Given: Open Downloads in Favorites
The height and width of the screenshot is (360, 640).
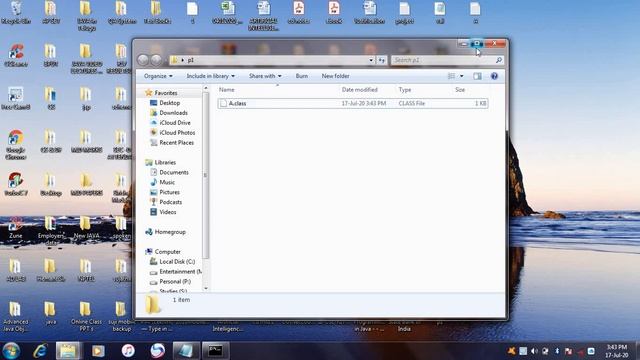Looking at the screenshot, I should [x=173, y=113].
